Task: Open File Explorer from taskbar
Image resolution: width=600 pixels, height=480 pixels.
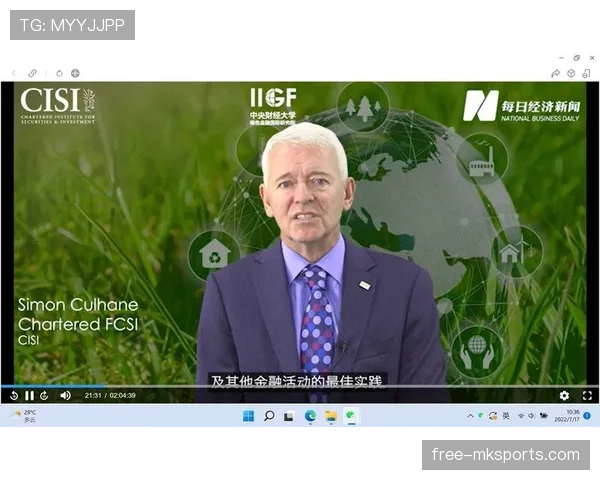Action: 331,416
